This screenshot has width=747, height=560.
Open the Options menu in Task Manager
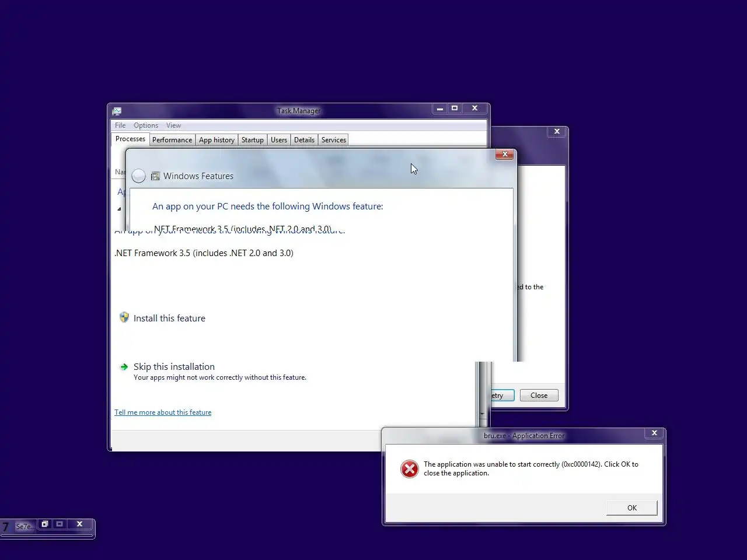[x=146, y=125]
